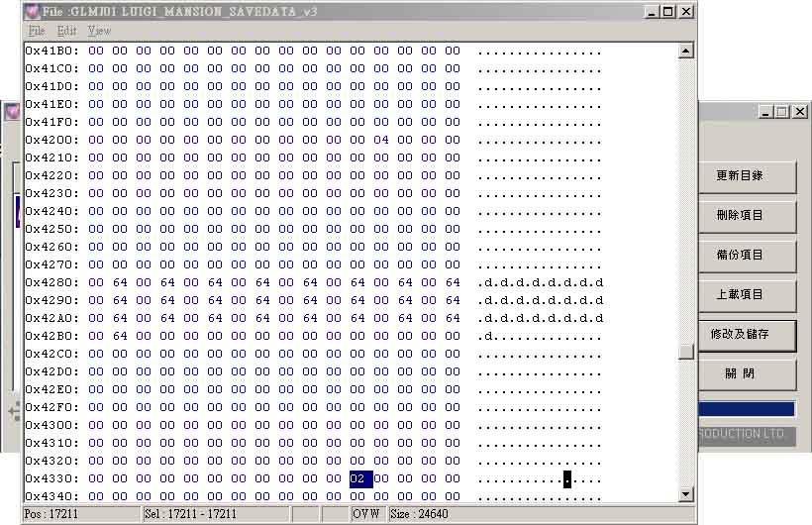Image resolution: width=812 pixels, height=525 pixels.
Task: Click the 更新目錄 button
Action: (746, 176)
